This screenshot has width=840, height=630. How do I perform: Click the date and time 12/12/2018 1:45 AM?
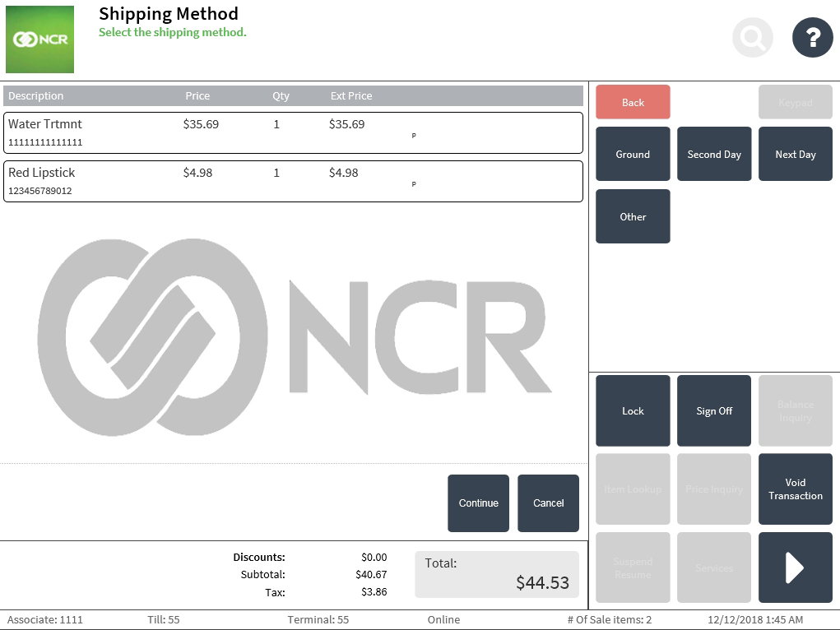click(755, 620)
